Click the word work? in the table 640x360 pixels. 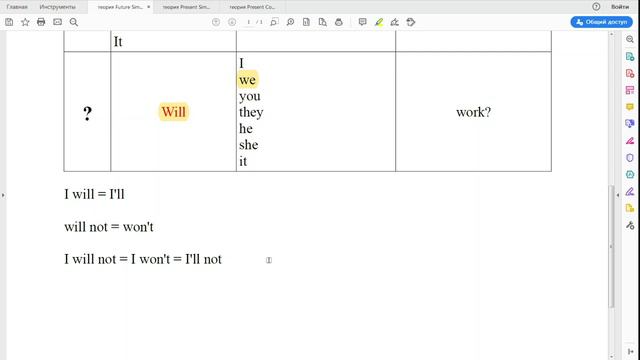[473, 112]
